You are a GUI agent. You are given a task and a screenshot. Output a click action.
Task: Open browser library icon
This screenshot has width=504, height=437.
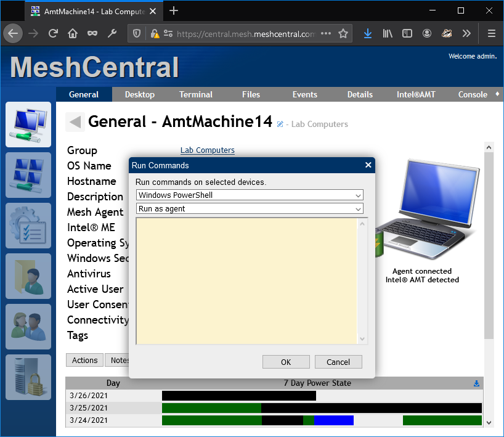click(x=388, y=33)
